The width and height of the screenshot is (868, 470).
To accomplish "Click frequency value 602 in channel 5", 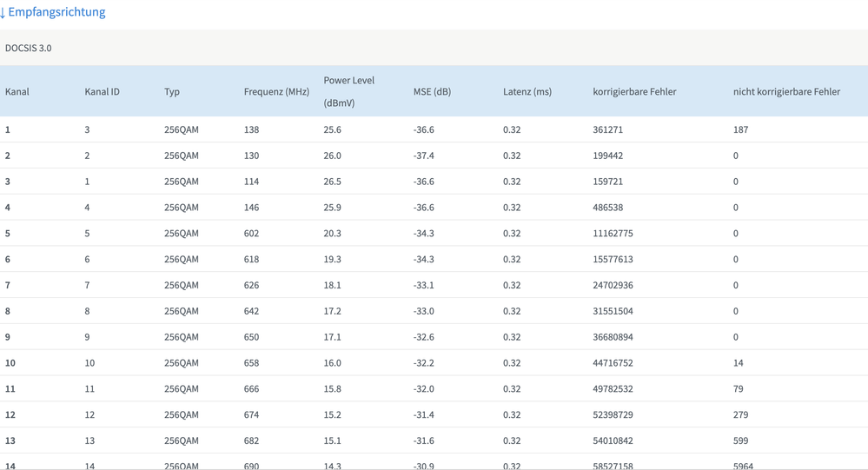I will click(x=251, y=234).
